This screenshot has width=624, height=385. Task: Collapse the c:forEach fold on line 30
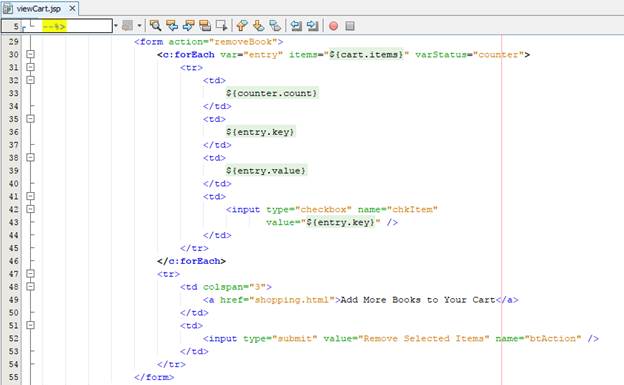tap(30, 54)
